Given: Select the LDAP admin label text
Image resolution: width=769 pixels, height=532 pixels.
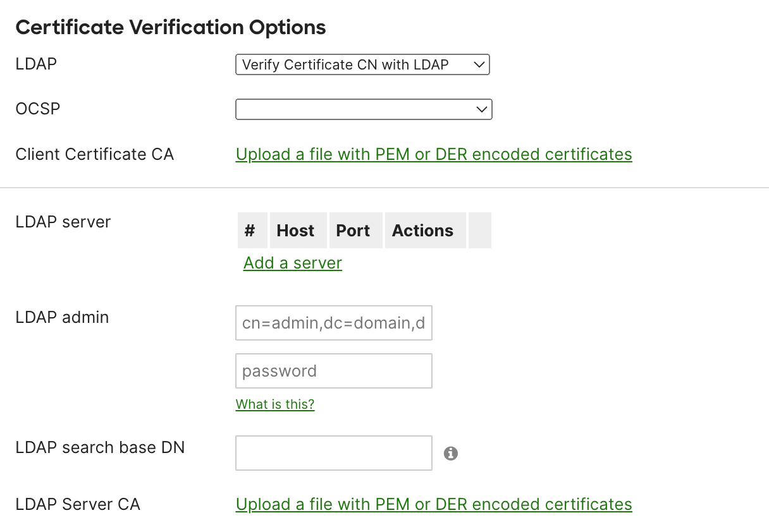Looking at the screenshot, I should (62, 317).
